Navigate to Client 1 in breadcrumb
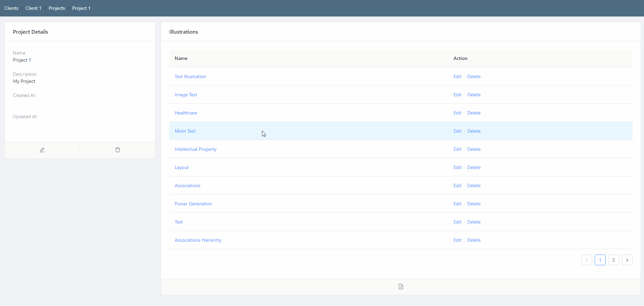The height and width of the screenshot is (306, 644). pyautogui.click(x=33, y=8)
